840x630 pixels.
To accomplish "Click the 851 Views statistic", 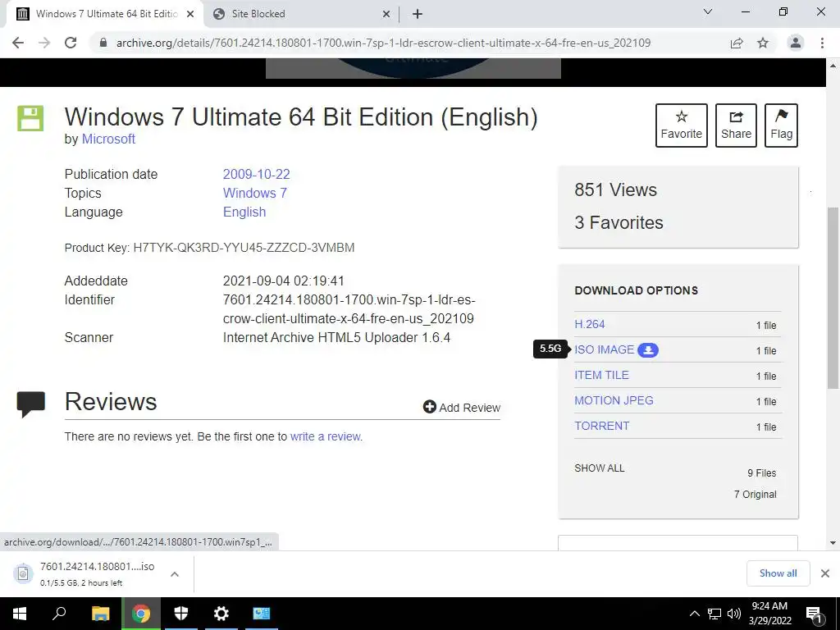I will tap(615, 189).
